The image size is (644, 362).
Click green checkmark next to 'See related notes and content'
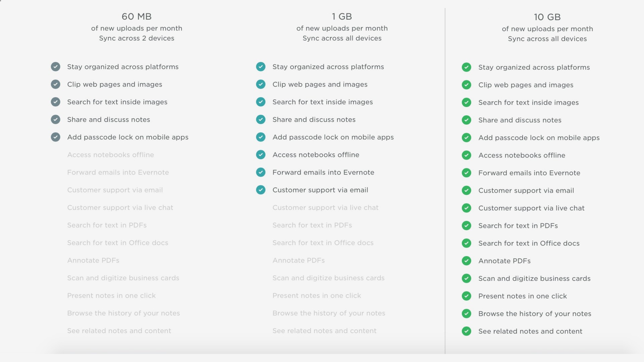pos(466,331)
